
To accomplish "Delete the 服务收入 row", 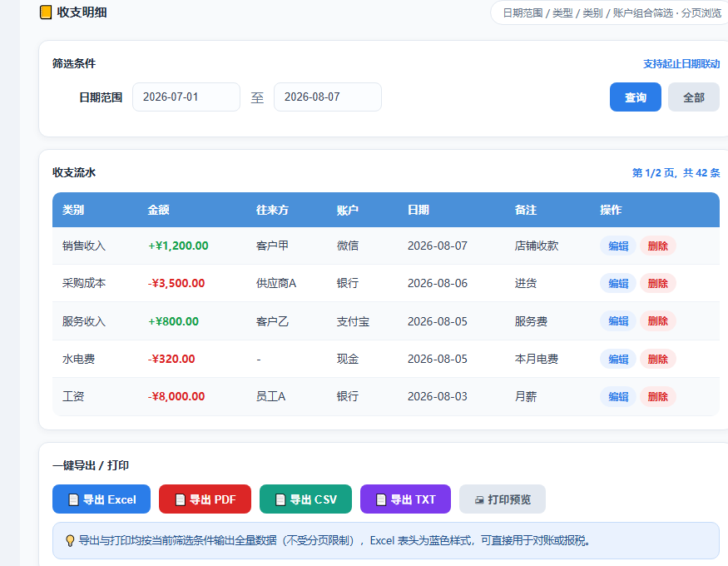I will tap(658, 320).
